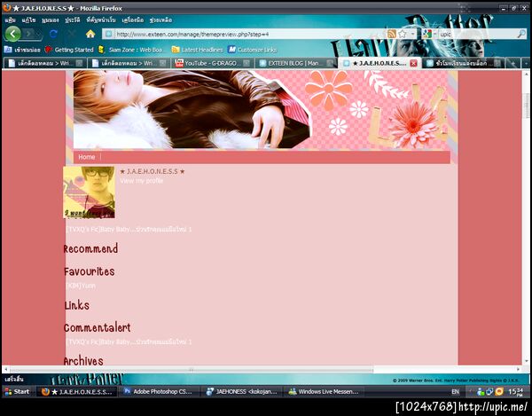532x416 pixels.
Task: Click the Commentalert section heading
Action: pos(97,327)
